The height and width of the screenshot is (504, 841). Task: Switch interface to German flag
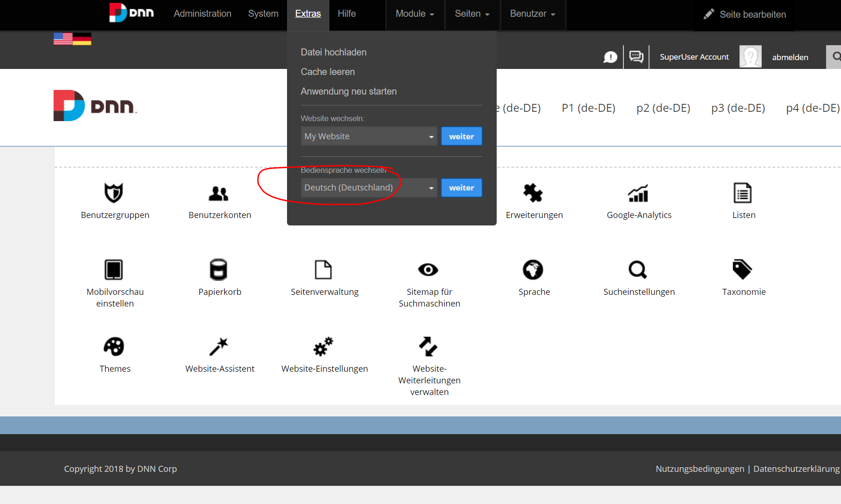pyautogui.click(x=82, y=39)
